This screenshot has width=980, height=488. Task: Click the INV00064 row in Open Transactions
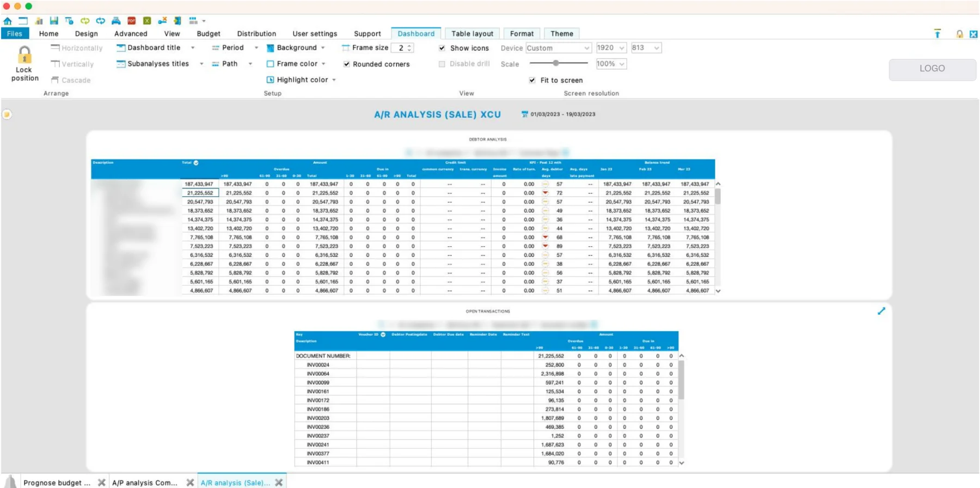pyautogui.click(x=487, y=374)
